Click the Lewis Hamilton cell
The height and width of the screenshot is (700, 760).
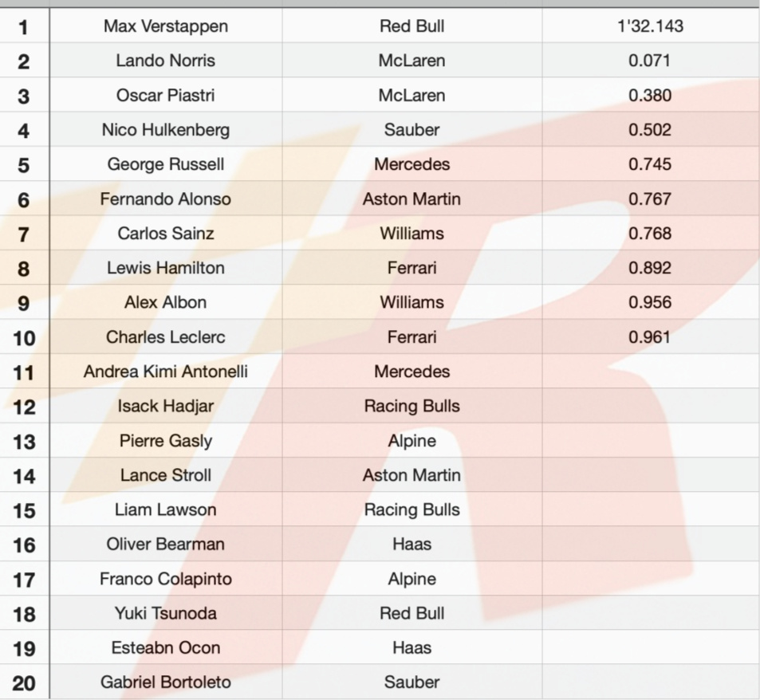(166, 268)
